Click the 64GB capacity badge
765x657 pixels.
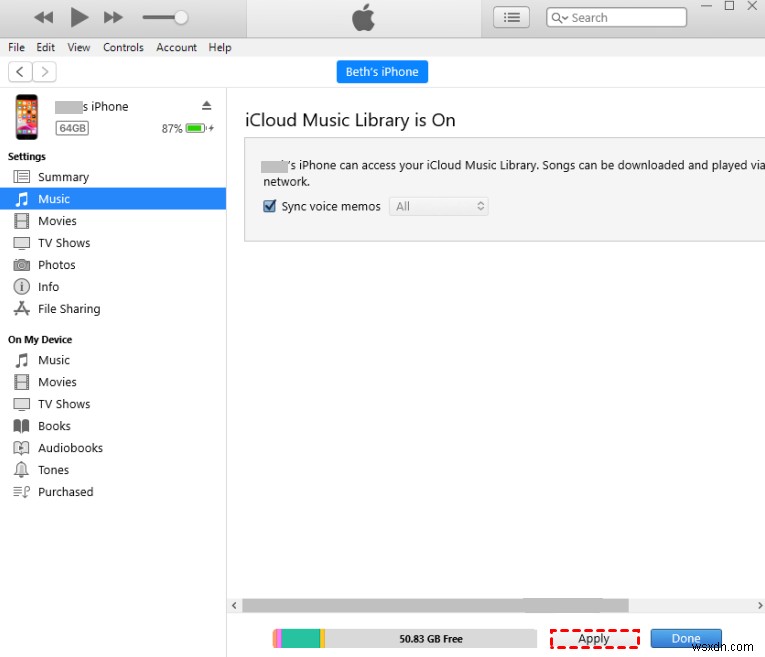(x=72, y=128)
